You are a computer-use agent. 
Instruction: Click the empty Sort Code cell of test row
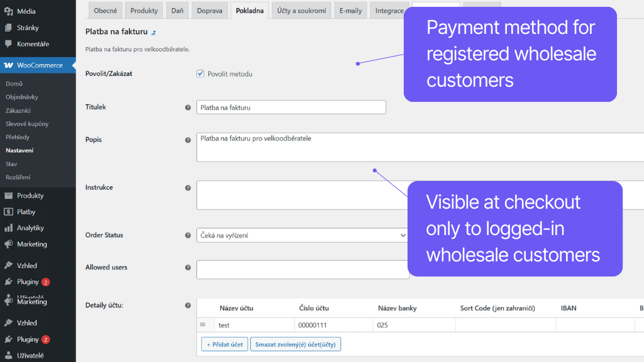tap(506, 325)
